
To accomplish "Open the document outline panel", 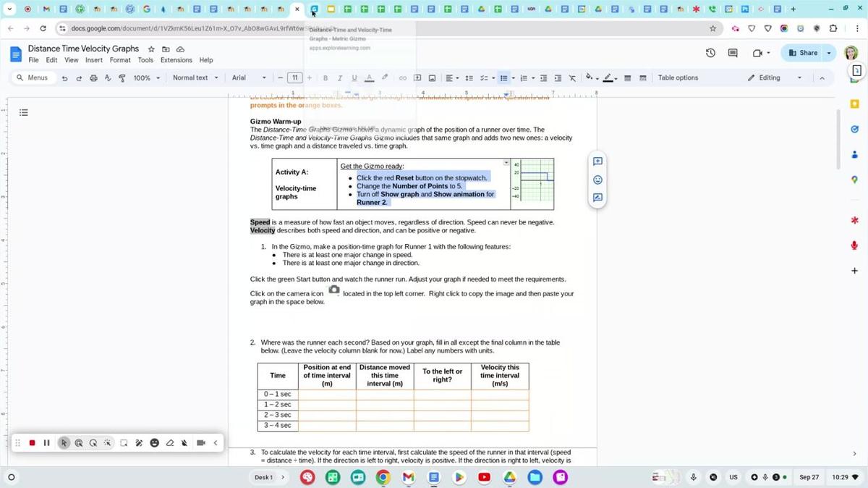I will pos(23,112).
